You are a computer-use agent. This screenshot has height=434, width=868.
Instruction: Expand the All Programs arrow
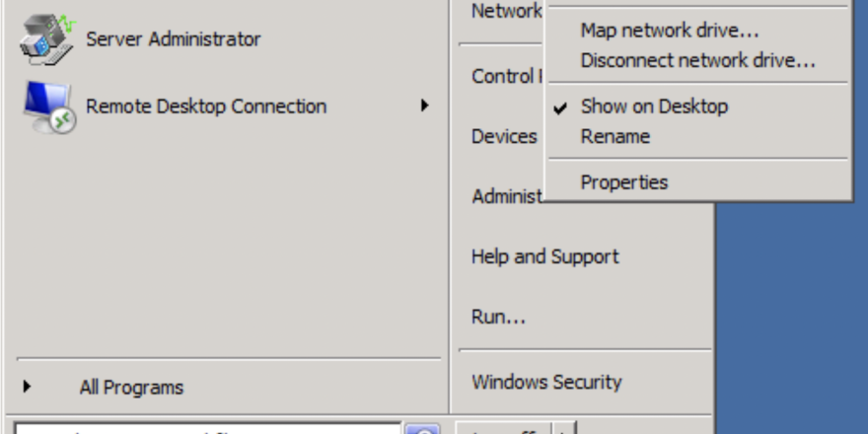[x=27, y=386]
